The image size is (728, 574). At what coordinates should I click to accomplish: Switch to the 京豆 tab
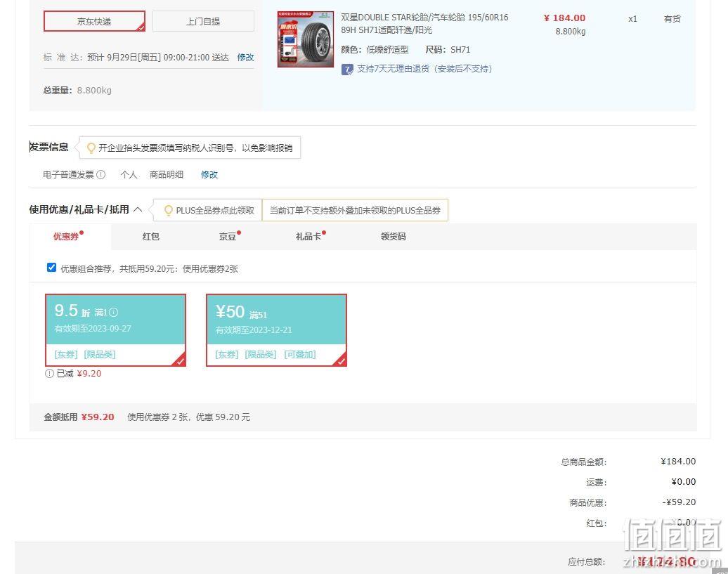pos(228,237)
